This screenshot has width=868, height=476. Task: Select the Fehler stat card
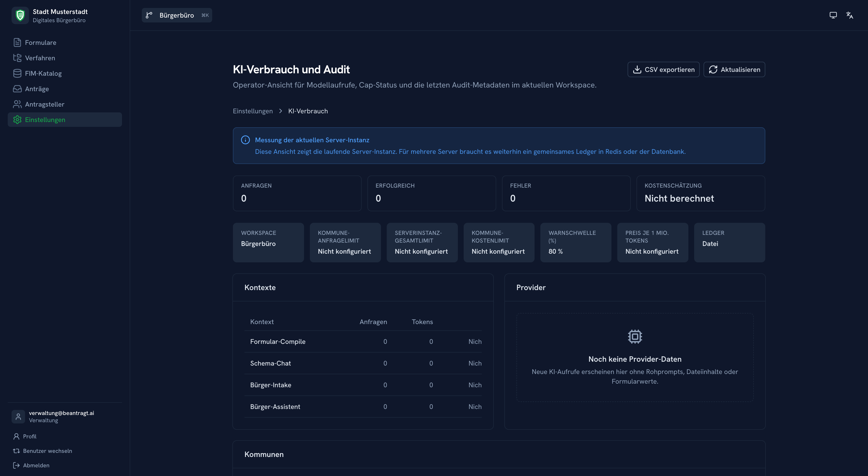[x=566, y=193]
